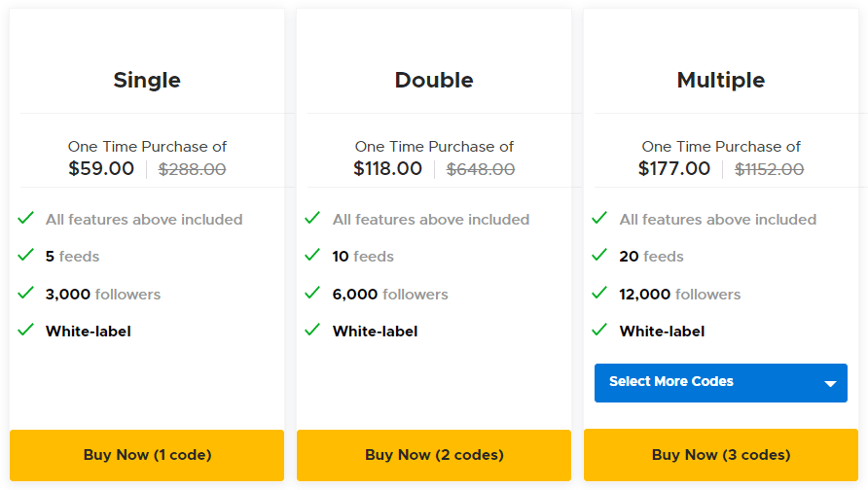Click the checkmark next to 6,000 followers
This screenshot has width=868, height=490.
point(312,293)
